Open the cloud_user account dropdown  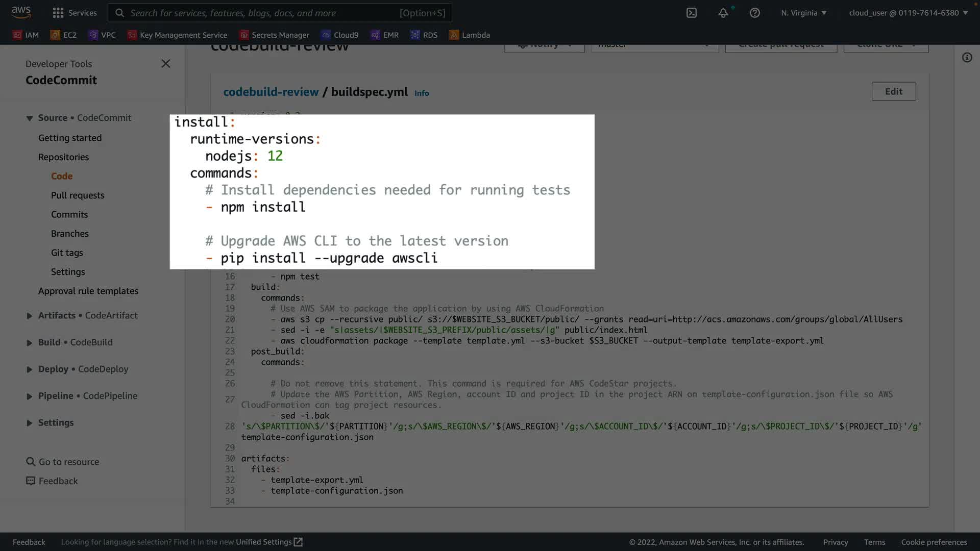click(908, 13)
